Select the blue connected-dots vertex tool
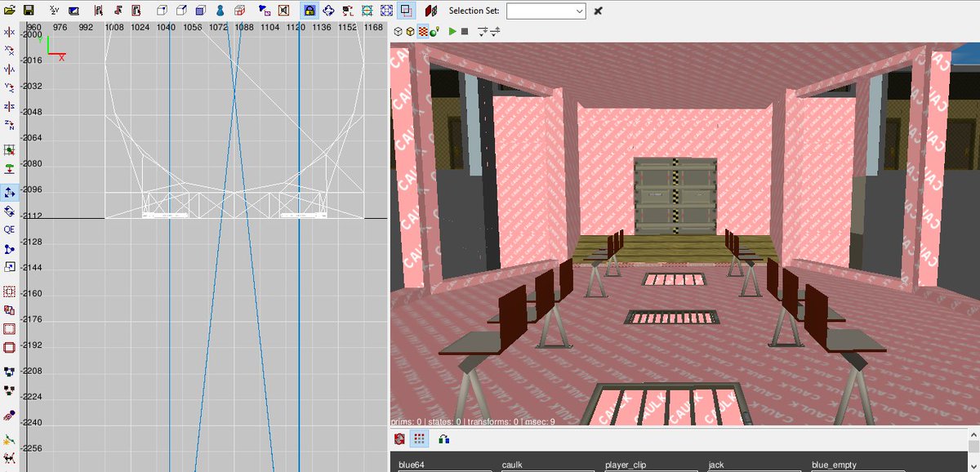The image size is (980, 472). [9, 248]
